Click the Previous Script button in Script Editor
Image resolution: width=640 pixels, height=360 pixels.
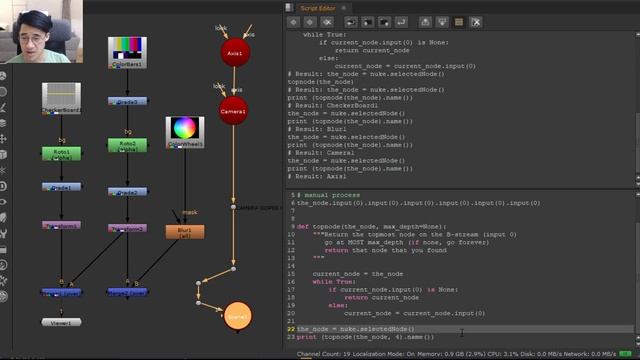293,22
